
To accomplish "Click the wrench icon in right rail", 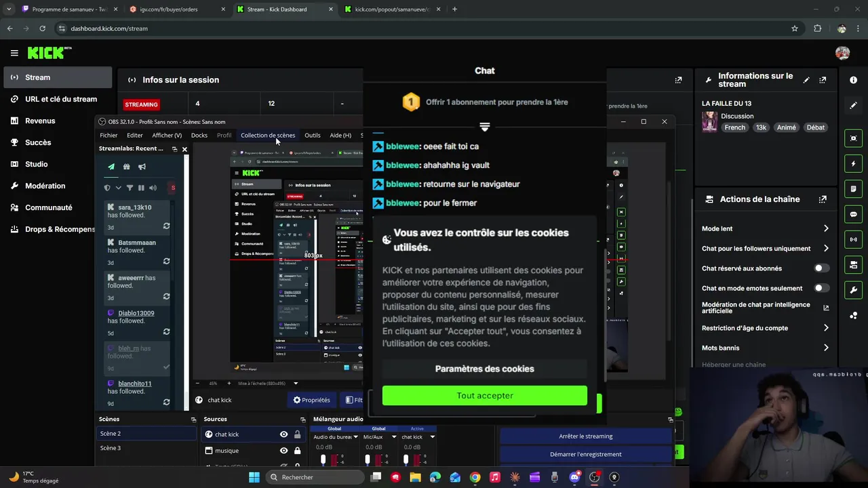I will (853, 290).
